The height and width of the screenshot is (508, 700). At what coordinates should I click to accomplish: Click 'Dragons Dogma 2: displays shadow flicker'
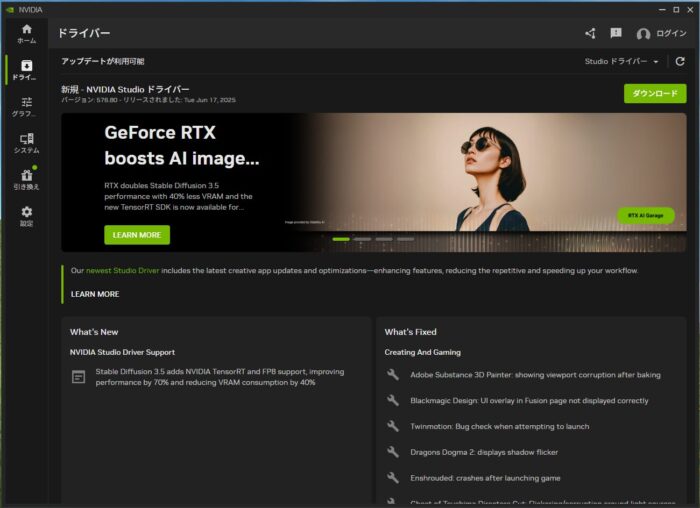(x=484, y=452)
